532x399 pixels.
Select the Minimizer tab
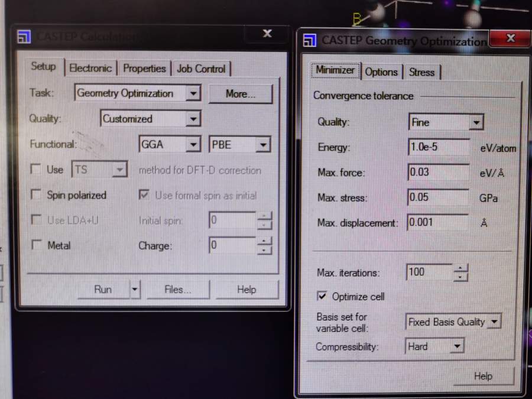335,70
